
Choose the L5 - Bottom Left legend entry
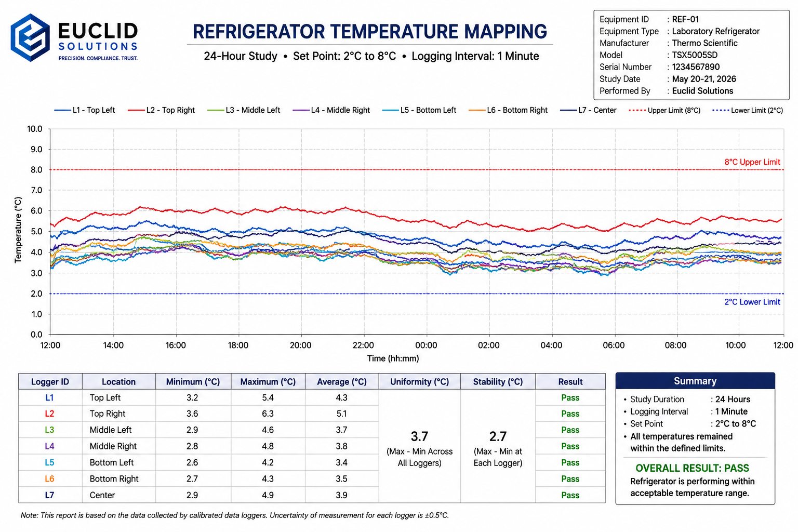[419, 110]
